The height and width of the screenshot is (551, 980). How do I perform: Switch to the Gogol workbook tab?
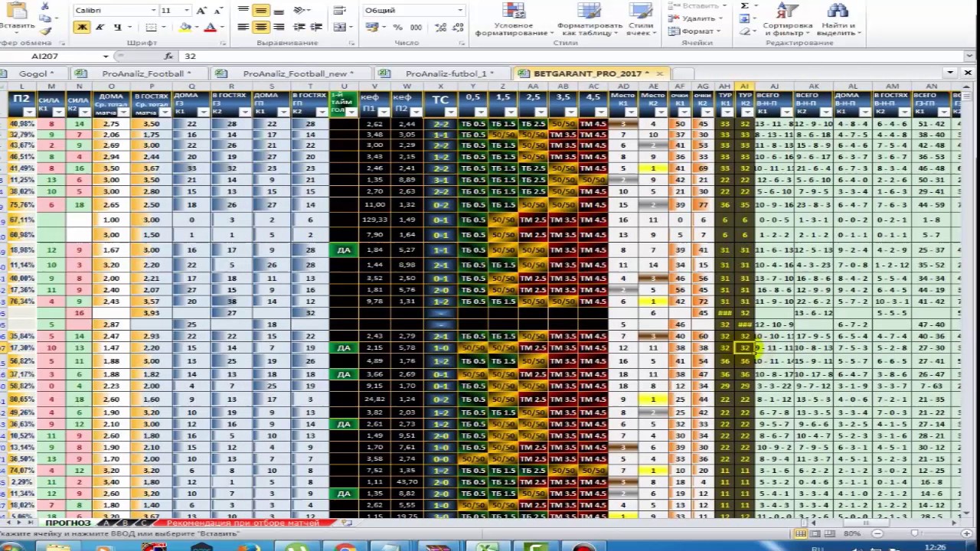click(32, 73)
